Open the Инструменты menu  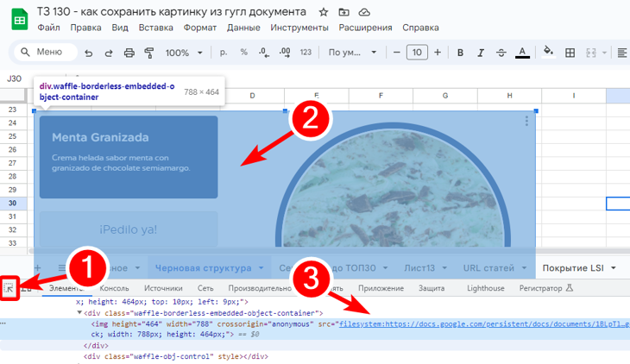click(x=299, y=28)
